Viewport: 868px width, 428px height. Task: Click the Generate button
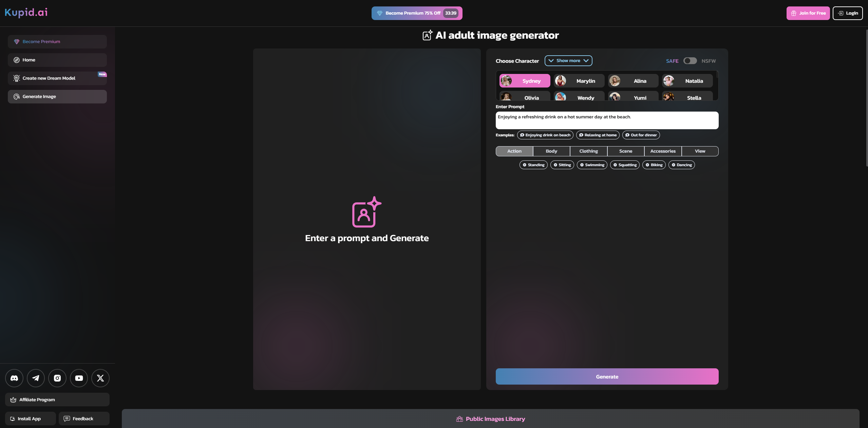point(607,376)
